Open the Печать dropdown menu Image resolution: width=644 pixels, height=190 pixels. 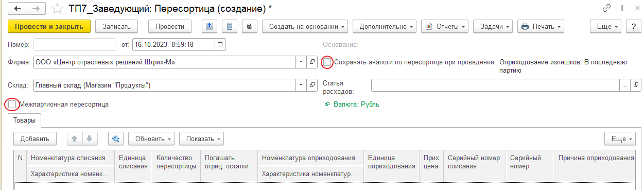pyautogui.click(x=541, y=26)
